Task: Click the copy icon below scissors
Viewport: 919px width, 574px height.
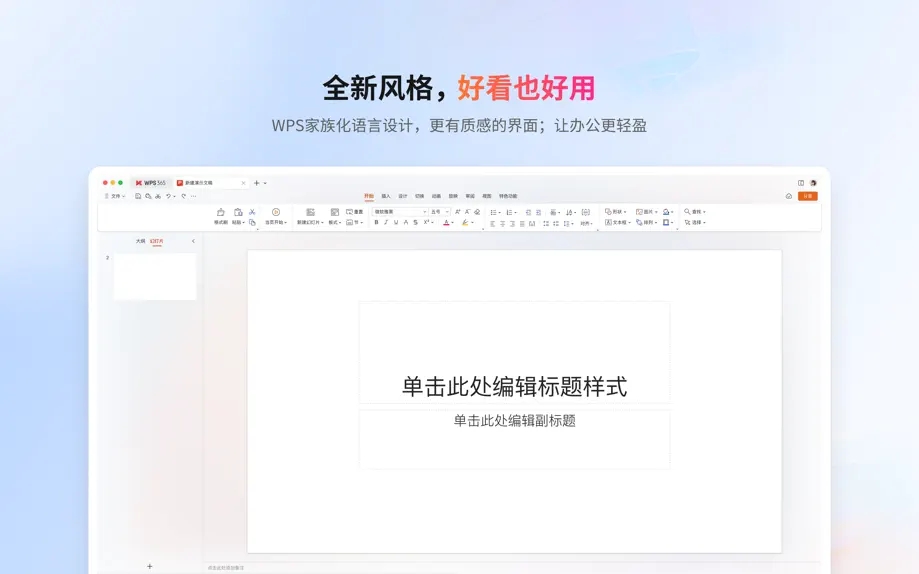Action: click(252, 222)
